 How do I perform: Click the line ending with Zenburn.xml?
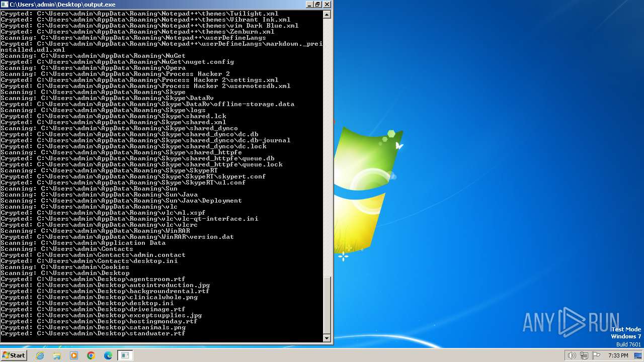point(137,32)
